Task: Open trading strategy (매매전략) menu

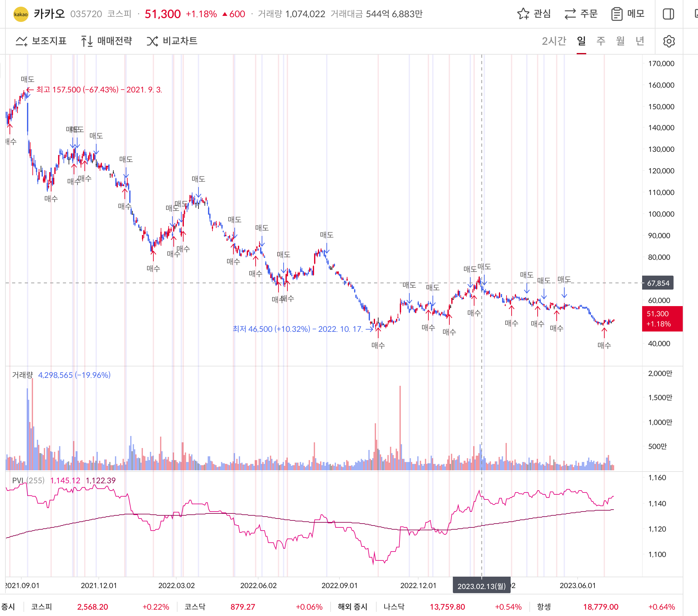Action: point(106,41)
